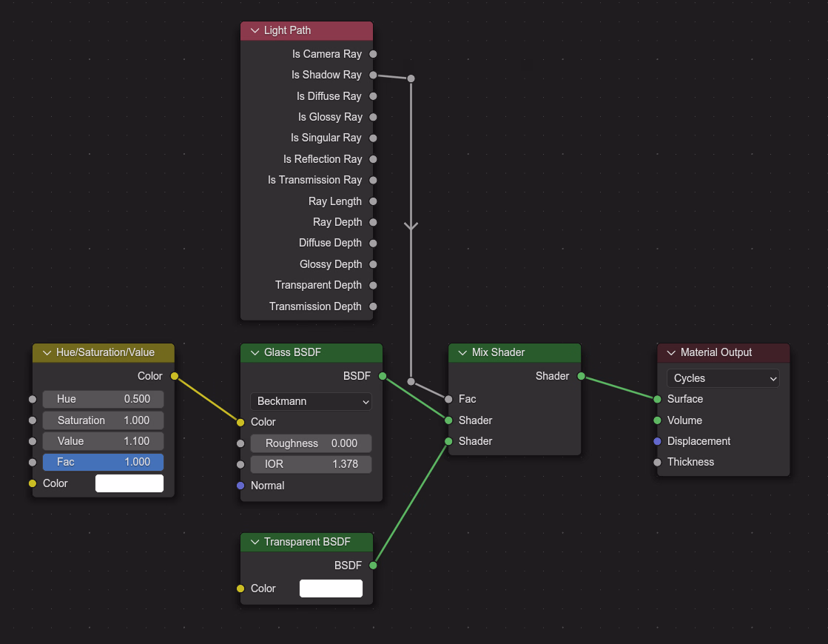The width and height of the screenshot is (828, 644).
Task: Click the Mix Shader Fac input socket
Action: pyautogui.click(x=448, y=399)
